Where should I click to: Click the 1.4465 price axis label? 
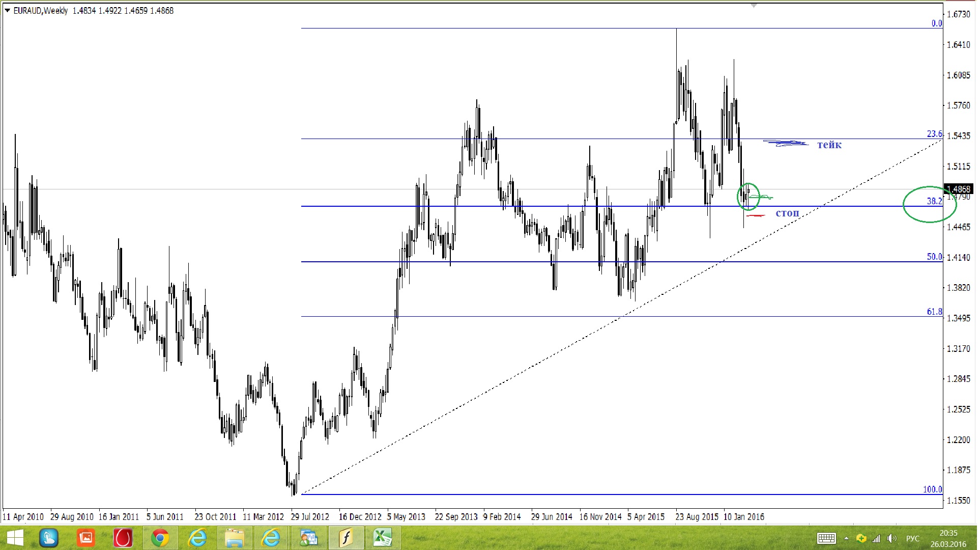click(958, 227)
